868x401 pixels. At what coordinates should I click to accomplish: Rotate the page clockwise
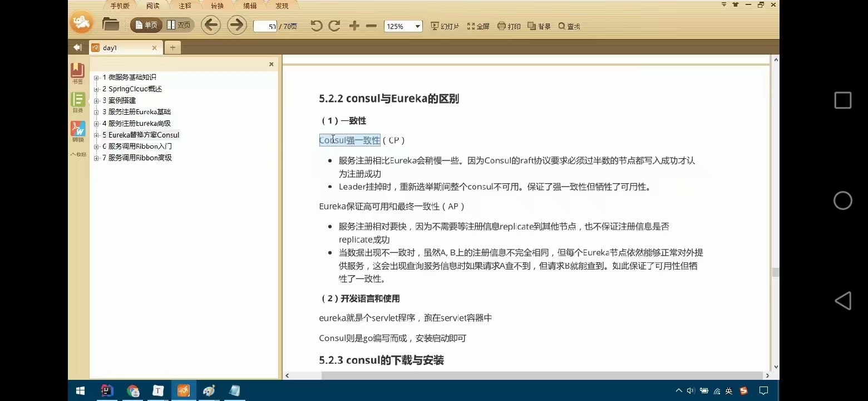pyautogui.click(x=334, y=26)
